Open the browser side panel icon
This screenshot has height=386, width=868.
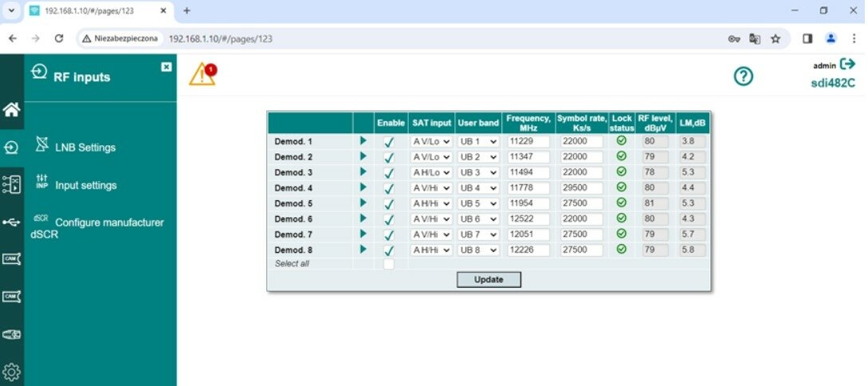(x=807, y=39)
